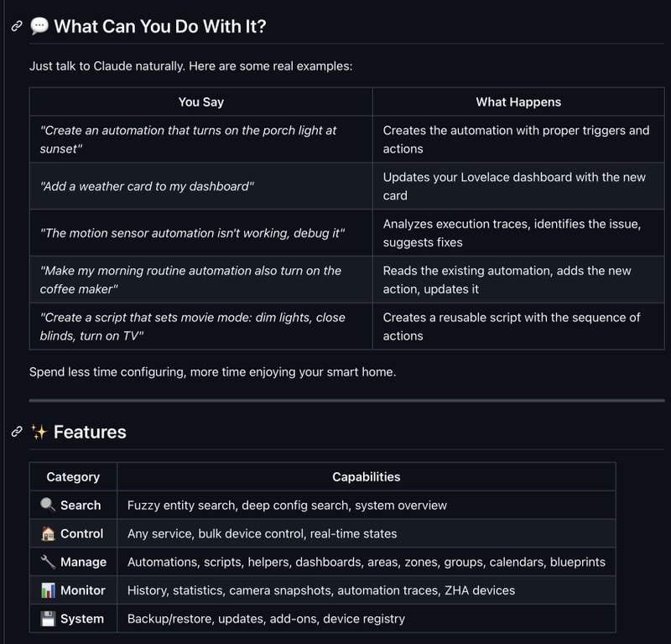The height and width of the screenshot is (644, 671).
Task: Click the porch light at sunset example cell
Action: tap(189, 139)
